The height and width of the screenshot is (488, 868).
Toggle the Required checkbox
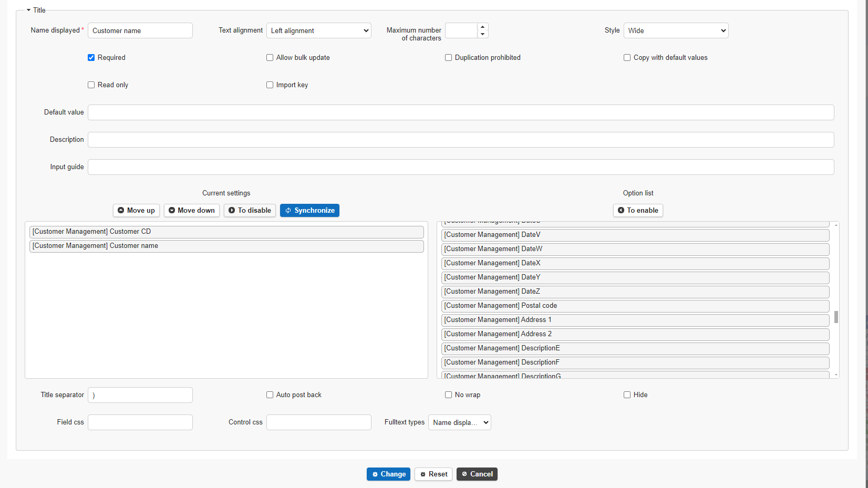pyautogui.click(x=91, y=58)
